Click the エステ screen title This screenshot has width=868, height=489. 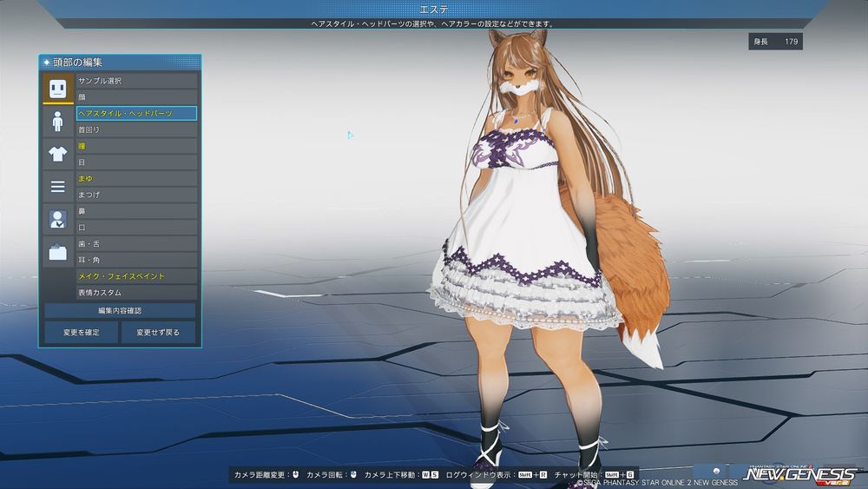434,10
